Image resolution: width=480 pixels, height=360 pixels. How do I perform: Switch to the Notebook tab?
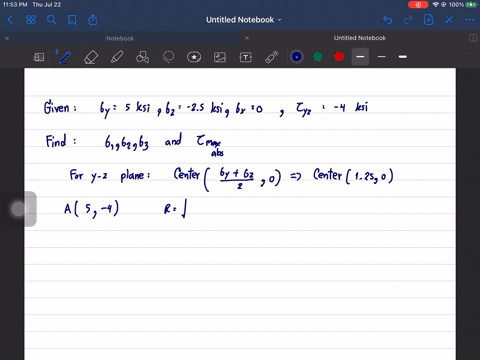[x=120, y=38]
